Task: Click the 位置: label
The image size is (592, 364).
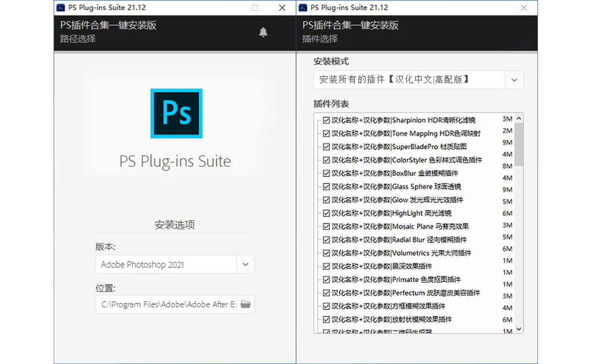Action: click(106, 288)
